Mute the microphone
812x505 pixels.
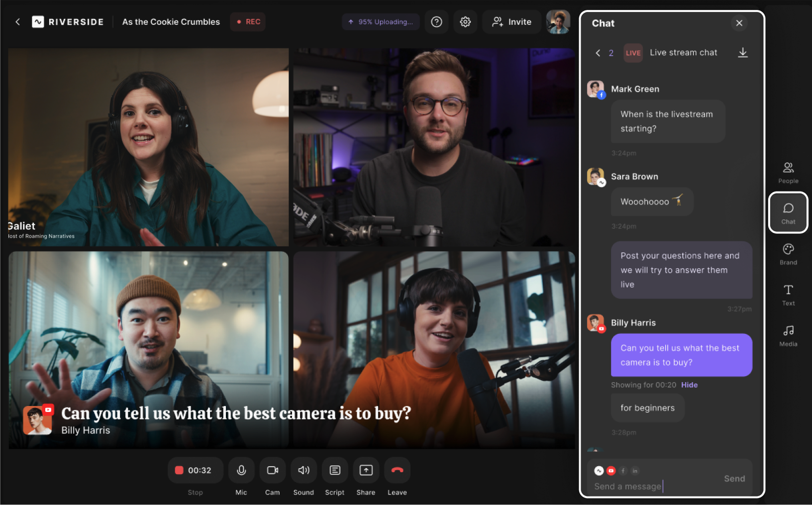(241, 470)
